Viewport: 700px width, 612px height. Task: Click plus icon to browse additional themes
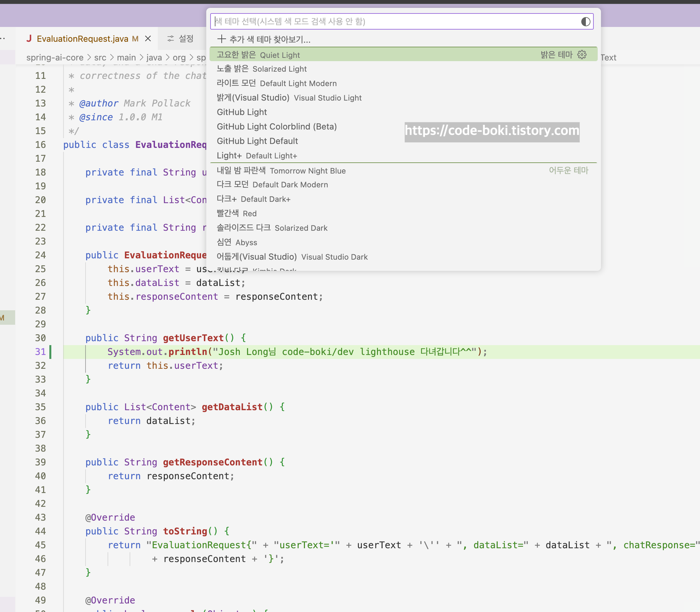[x=221, y=39]
